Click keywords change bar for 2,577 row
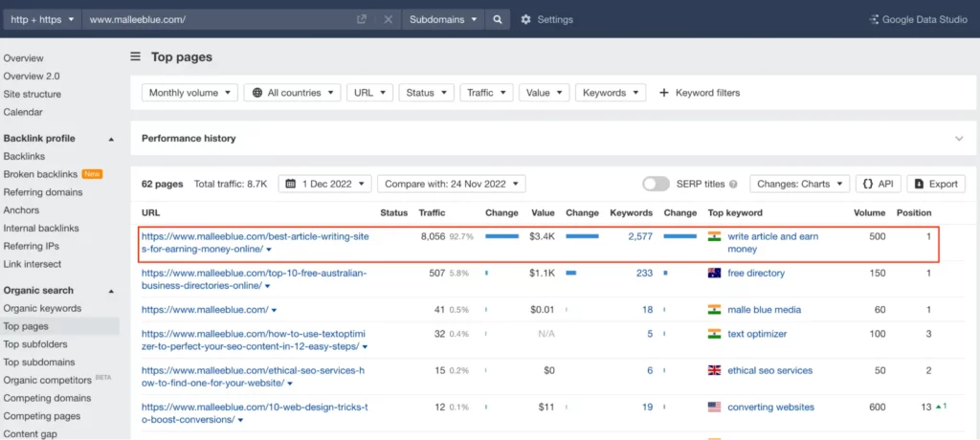The height and width of the screenshot is (440, 980). pos(680,236)
